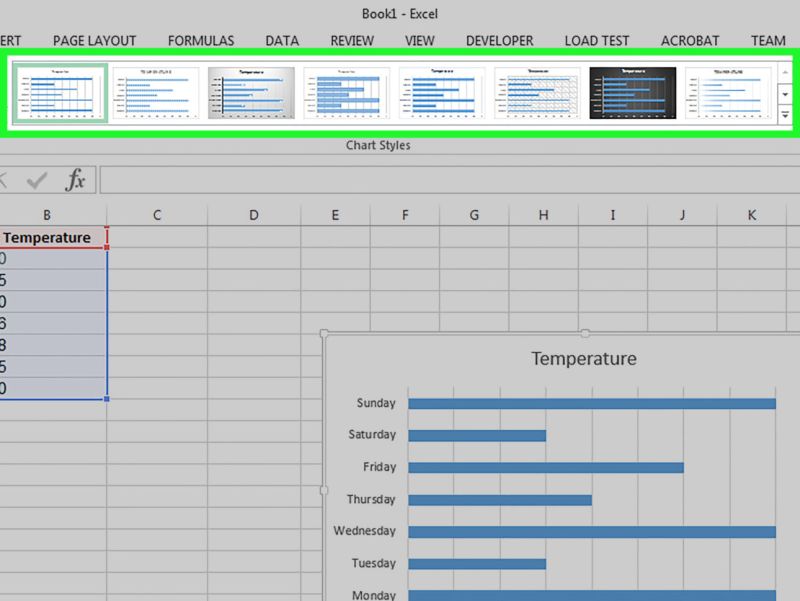Click the Temperature chart title
This screenshot has height=601, width=800.
(584, 358)
